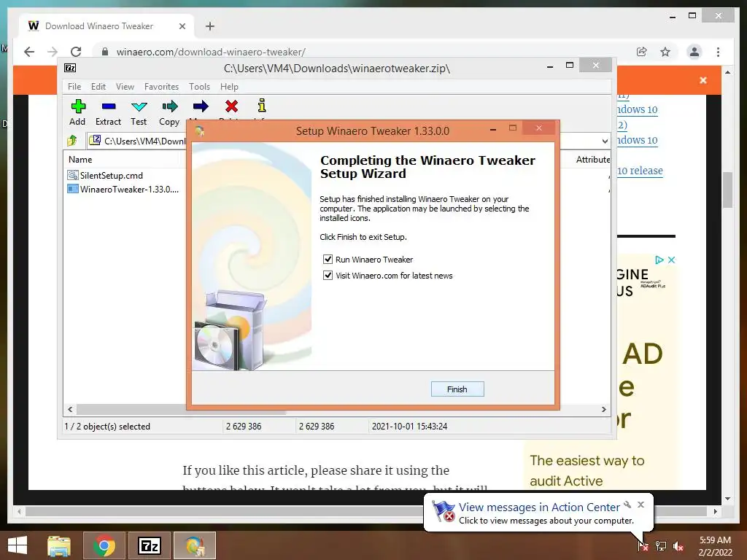Viewport: 747px width, 560px height.
Task: Open a new Chrome tab
Action: click(x=209, y=26)
